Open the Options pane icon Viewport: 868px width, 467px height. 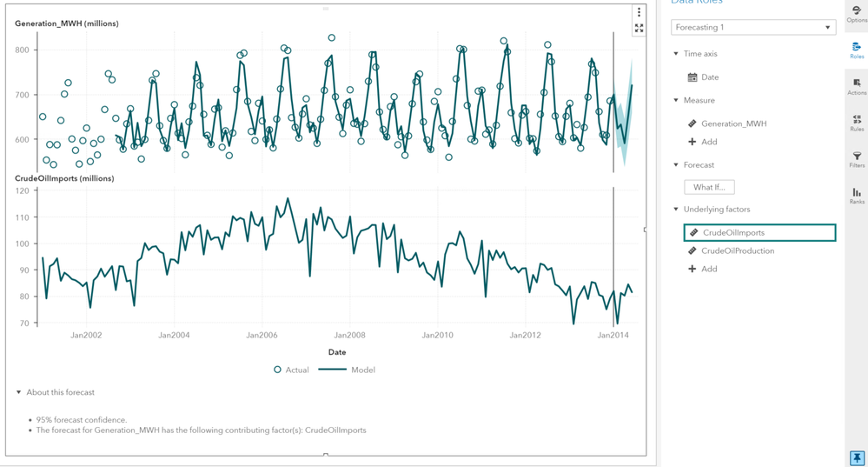[x=856, y=13]
